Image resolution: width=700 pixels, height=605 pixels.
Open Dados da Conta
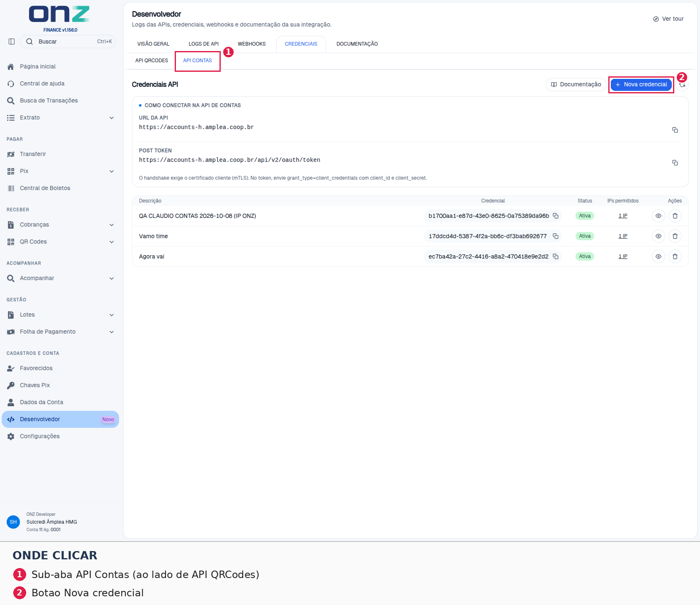[60, 402]
